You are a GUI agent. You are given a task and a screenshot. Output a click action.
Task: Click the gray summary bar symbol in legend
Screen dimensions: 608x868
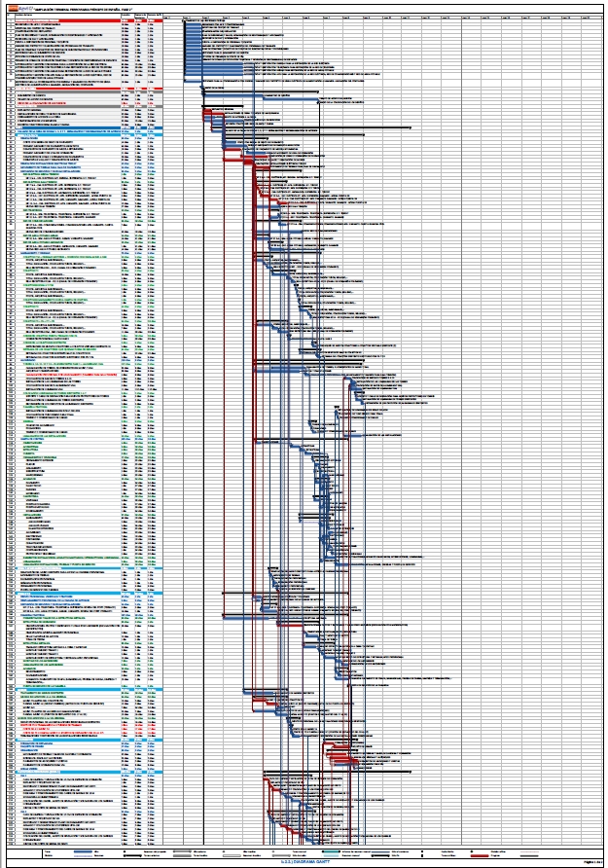tap(182, 851)
